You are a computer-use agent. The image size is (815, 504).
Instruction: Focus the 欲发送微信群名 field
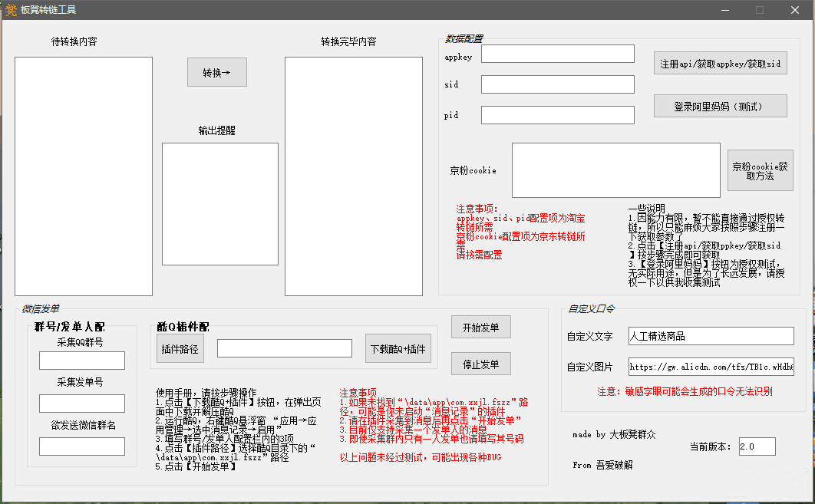coord(82,446)
